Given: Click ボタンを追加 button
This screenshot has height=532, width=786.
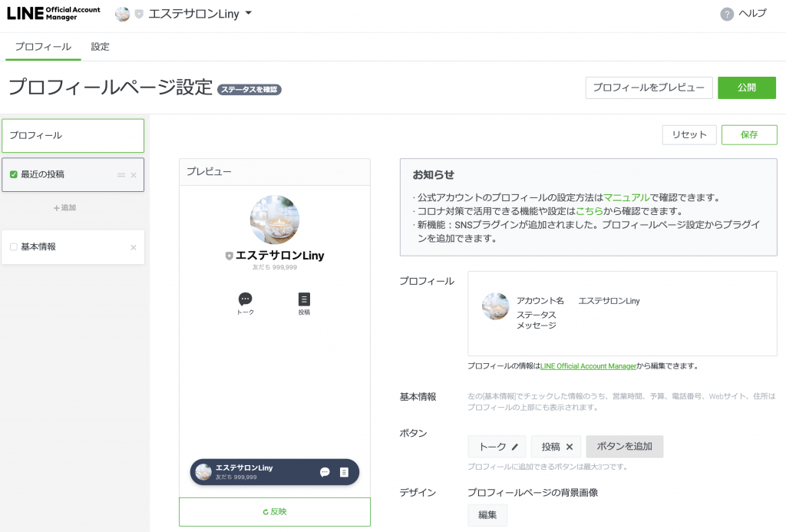Looking at the screenshot, I should (x=625, y=446).
